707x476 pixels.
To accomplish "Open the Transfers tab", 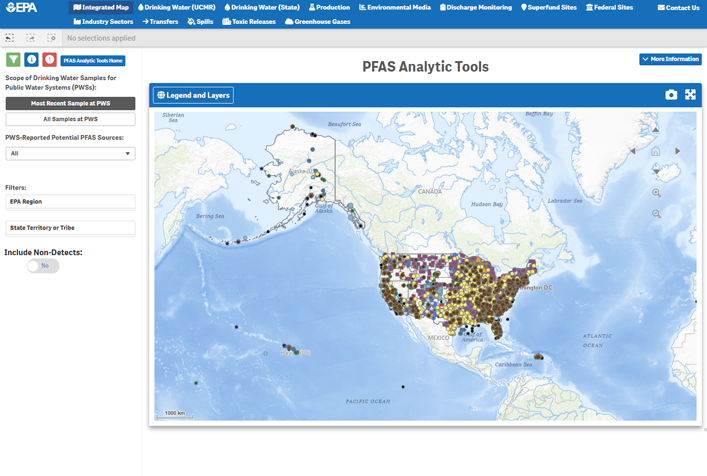I will click(160, 21).
